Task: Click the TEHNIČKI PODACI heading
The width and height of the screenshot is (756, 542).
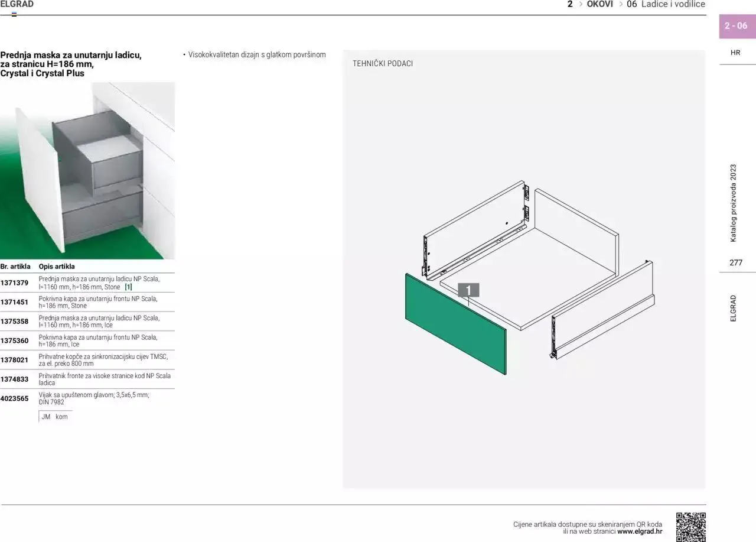Action: 382,63
